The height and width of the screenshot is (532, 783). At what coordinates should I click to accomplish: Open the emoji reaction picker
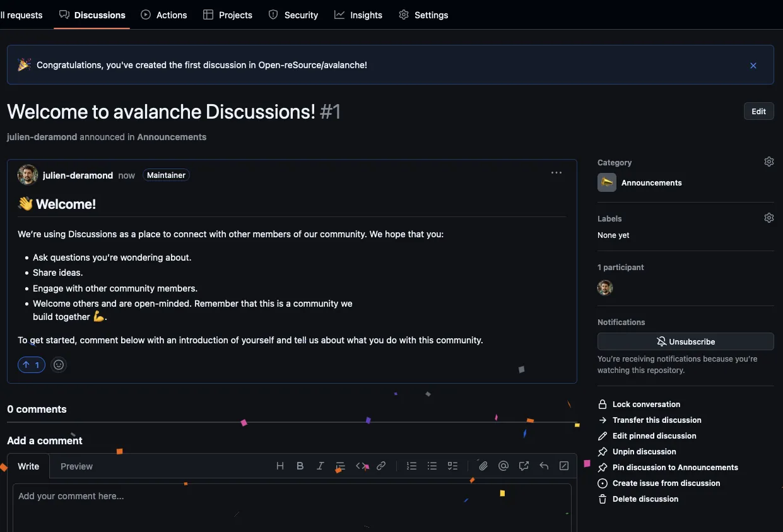[x=59, y=365]
